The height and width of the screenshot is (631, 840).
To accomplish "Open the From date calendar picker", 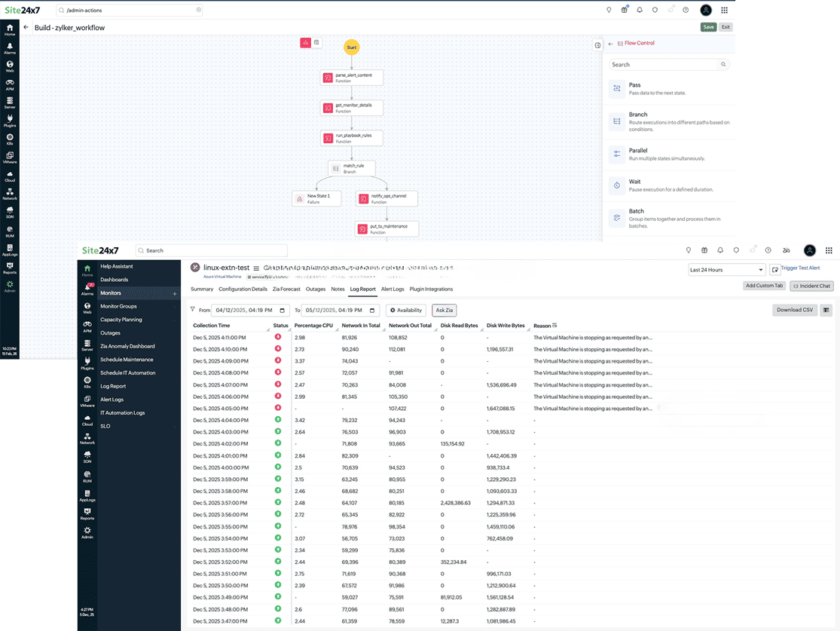I will coord(283,310).
